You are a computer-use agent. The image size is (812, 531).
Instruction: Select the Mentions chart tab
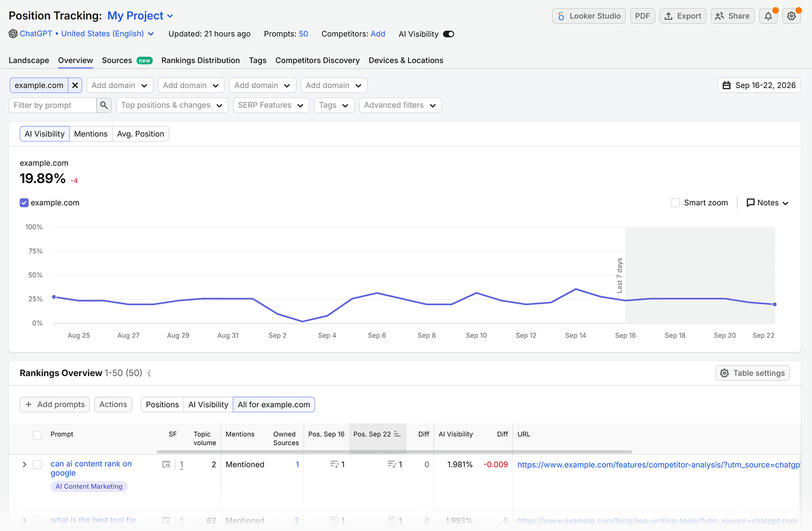click(x=91, y=134)
